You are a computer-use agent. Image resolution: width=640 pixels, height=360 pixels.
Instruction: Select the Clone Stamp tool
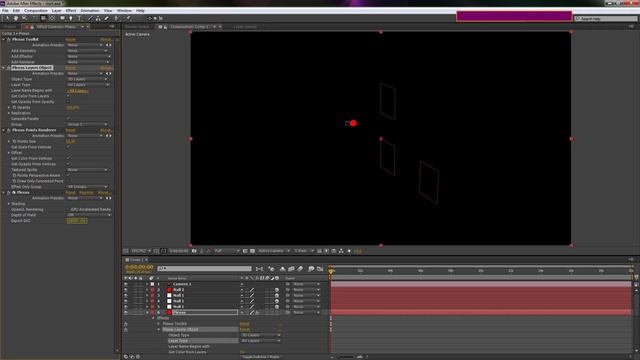(x=98, y=18)
